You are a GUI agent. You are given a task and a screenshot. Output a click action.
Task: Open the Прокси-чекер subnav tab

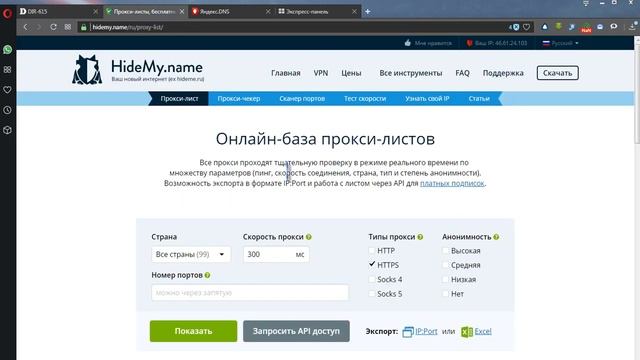239,98
